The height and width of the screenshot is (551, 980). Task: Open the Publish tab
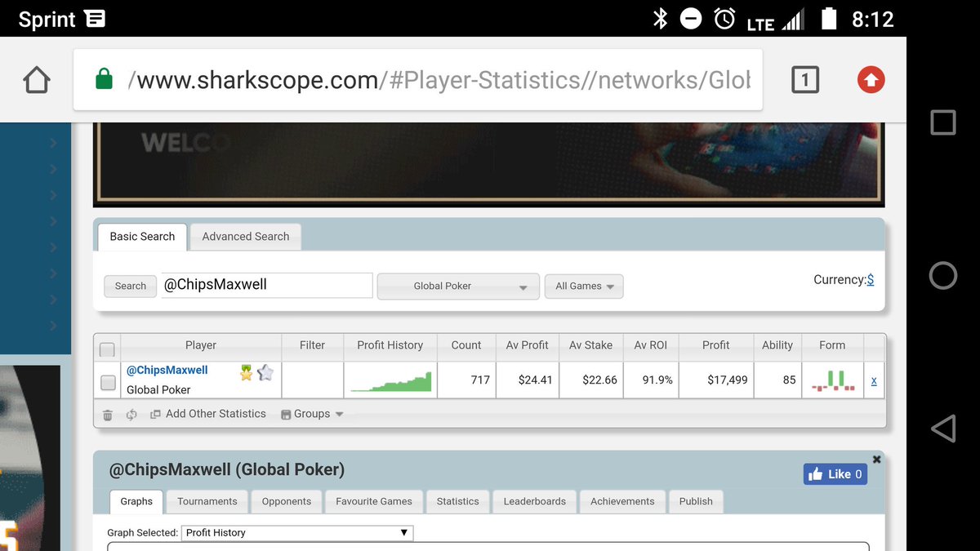(696, 501)
